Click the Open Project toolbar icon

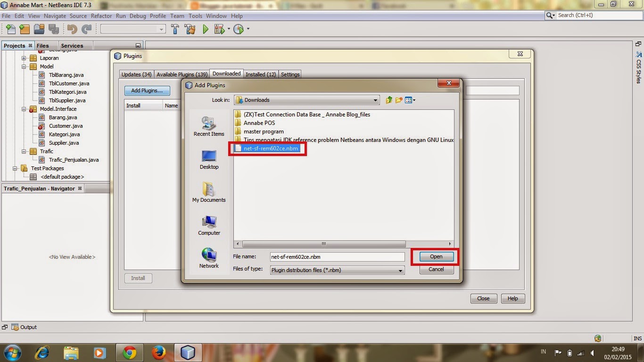click(x=39, y=29)
